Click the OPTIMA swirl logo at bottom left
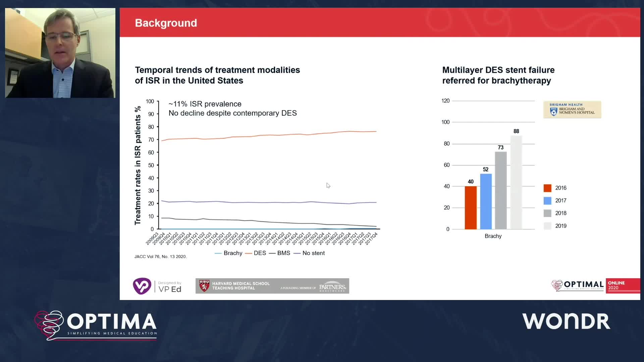Screen dimensions: 644x362 coord(50,324)
